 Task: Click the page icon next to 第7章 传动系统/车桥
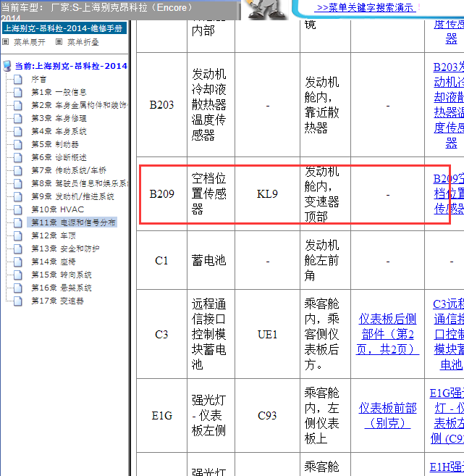click(18, 170)
